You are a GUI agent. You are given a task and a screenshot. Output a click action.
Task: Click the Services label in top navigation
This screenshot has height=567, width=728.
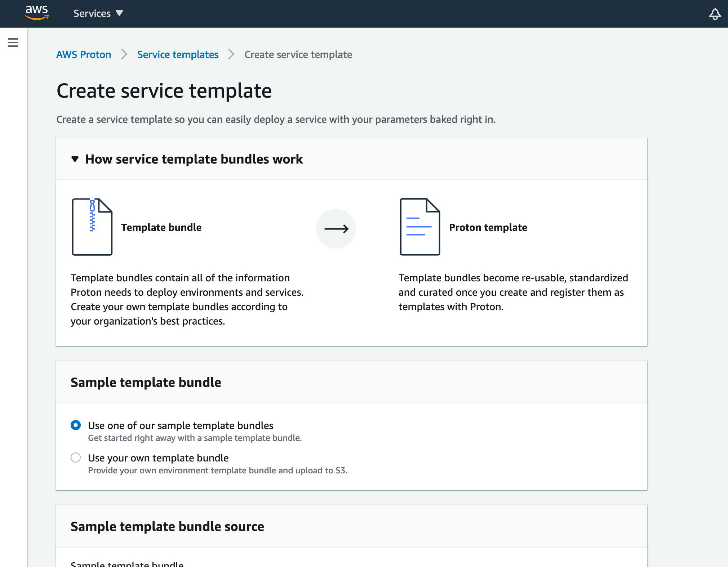(x=92, y=13)
